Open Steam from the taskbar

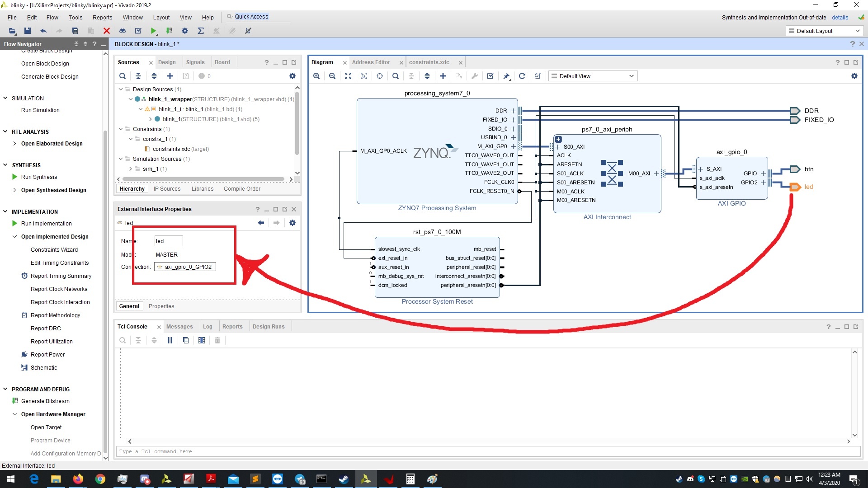344,479
